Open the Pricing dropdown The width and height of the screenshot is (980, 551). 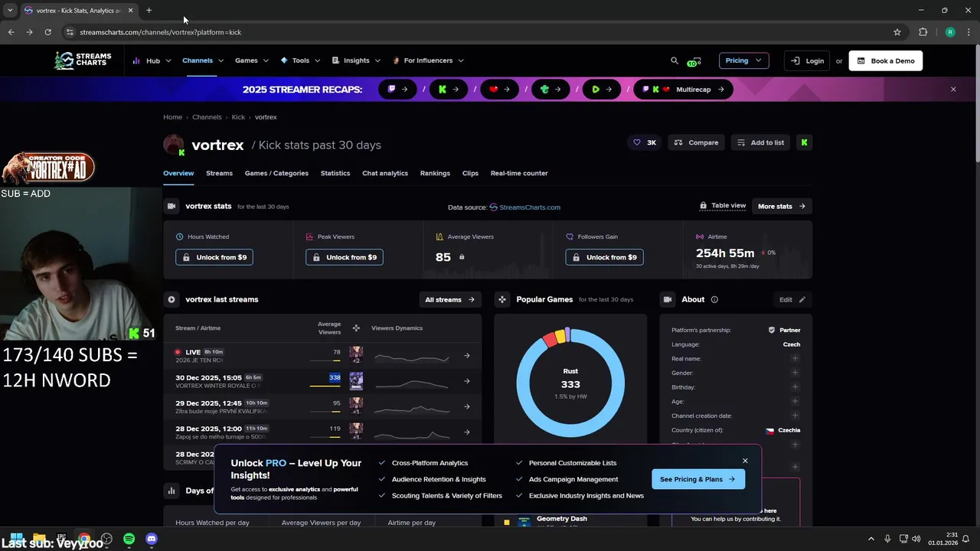(x=743, y=60)
